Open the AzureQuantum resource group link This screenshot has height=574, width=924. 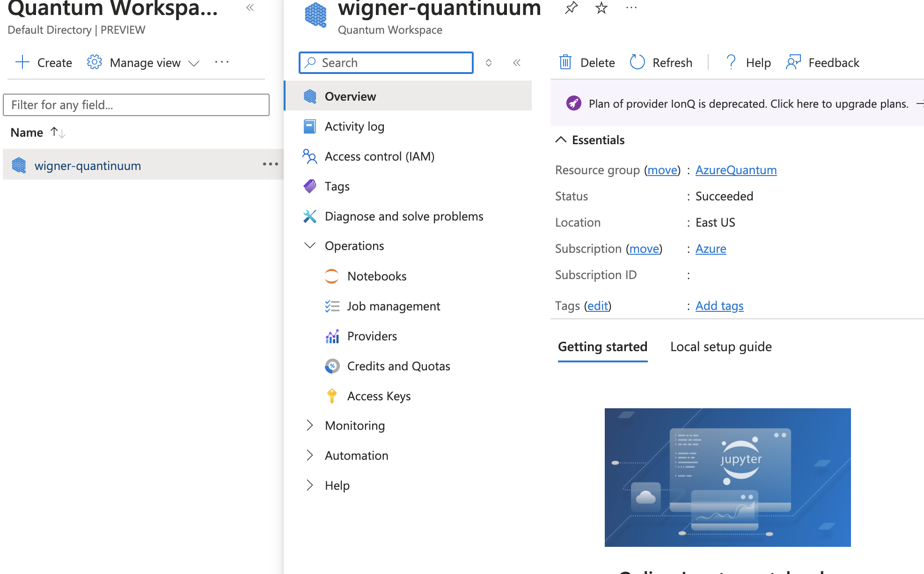point(736,170)
